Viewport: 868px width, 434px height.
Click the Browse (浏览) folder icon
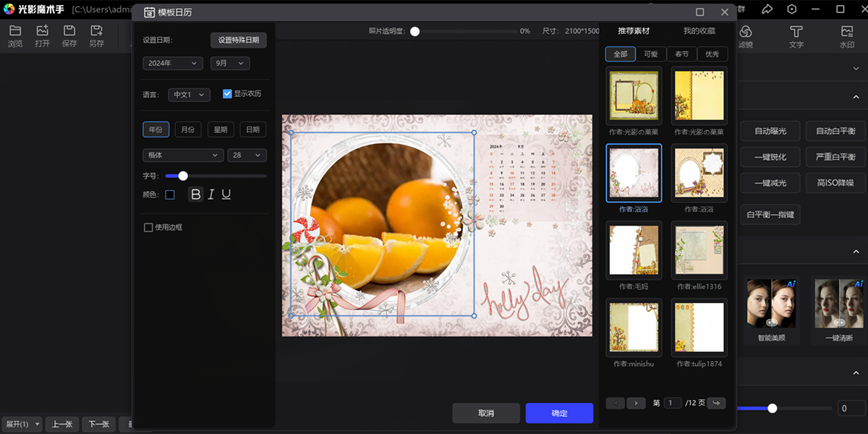click(x=14, y=31)
